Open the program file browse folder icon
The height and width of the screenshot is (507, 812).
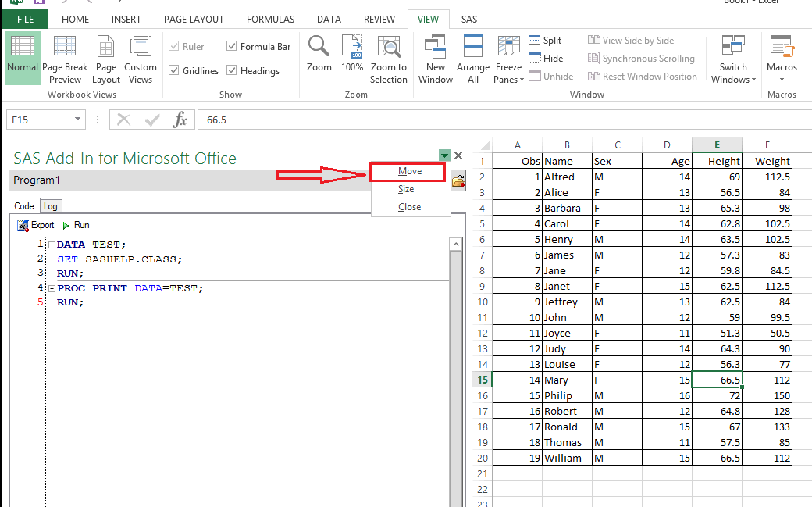click(458, 180)
